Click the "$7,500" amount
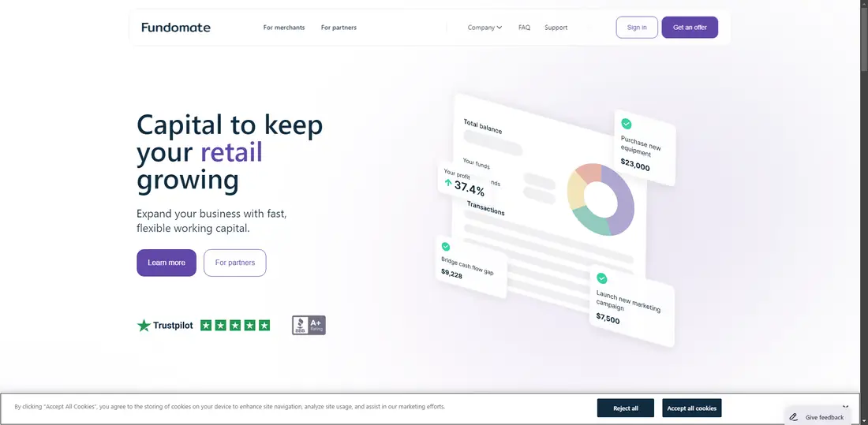Screen dimensions: 868x425 click(x=608, y=319)
